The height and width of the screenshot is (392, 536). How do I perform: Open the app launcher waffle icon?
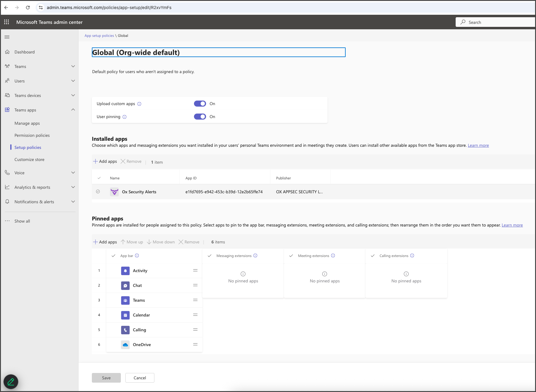click(6, 22)
